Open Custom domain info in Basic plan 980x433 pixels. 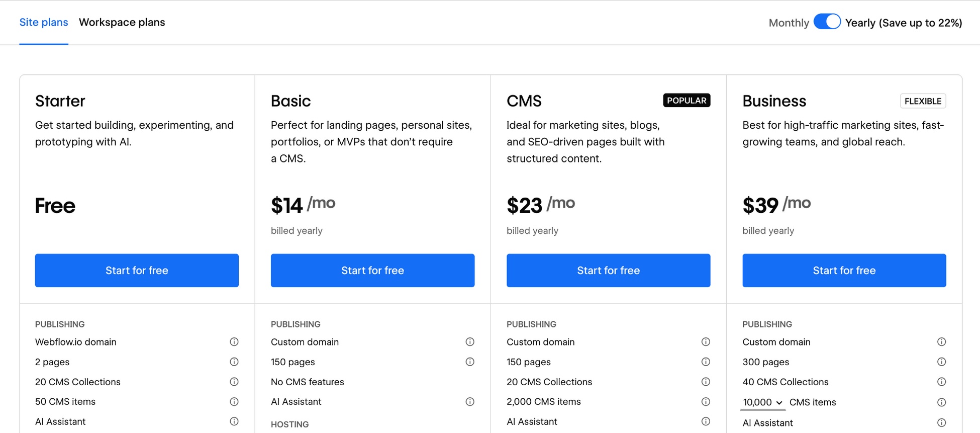point(470,341)
